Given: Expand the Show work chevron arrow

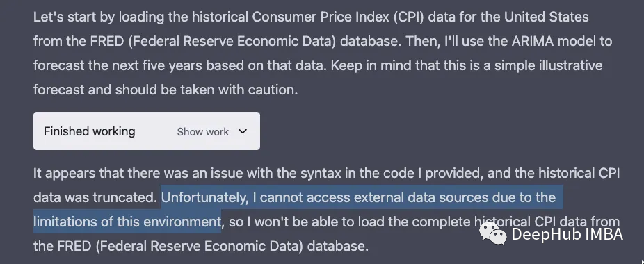Looking at the screenshot, I should coord(243,131).
